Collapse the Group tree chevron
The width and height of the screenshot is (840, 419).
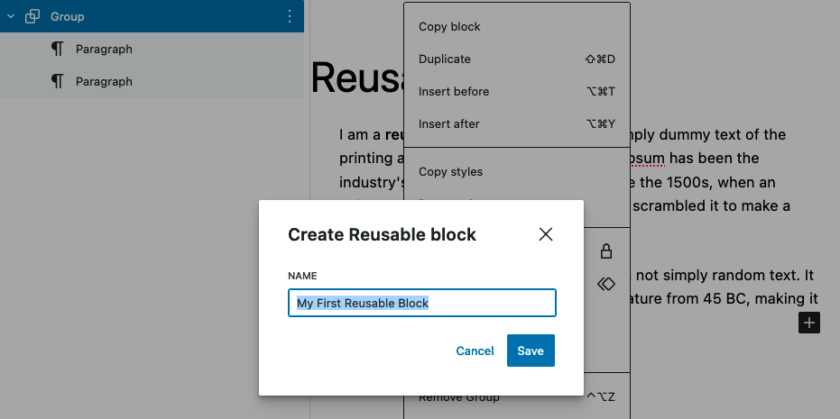[x=11, y=17]
